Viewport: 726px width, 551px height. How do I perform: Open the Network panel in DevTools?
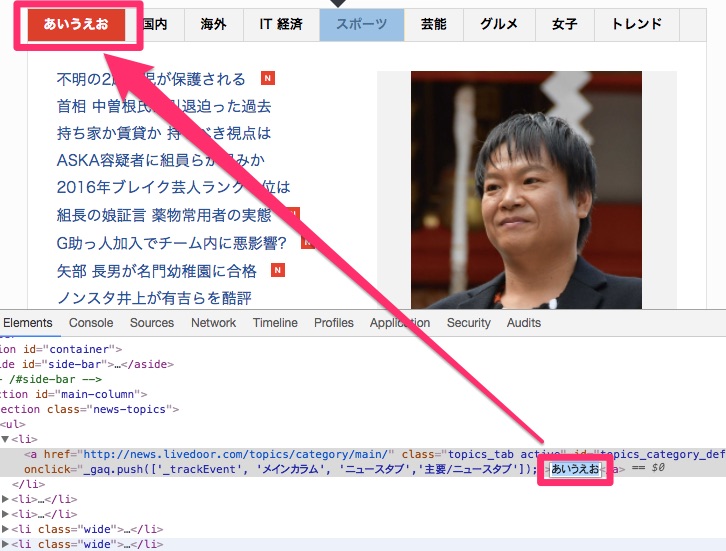click(x=213, y=323)
